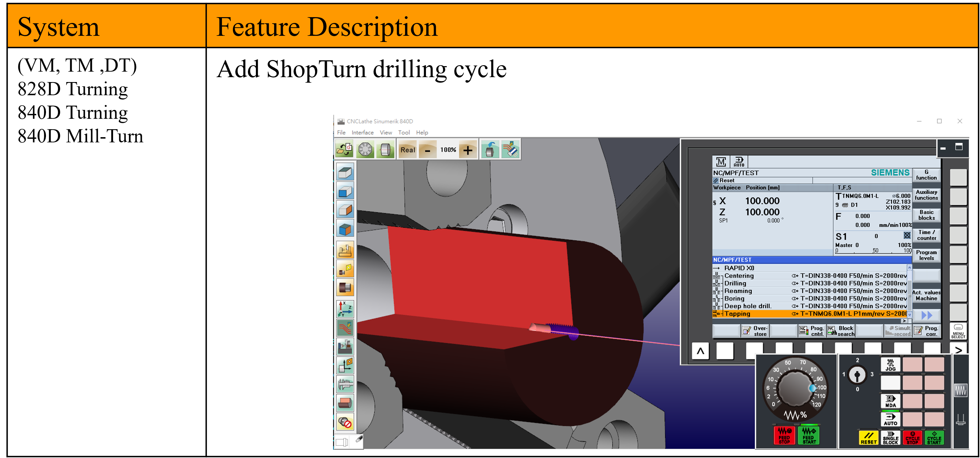980x458 pixels.
Task: Toggle SINGLE BLOCK mode
Action: 891,438
